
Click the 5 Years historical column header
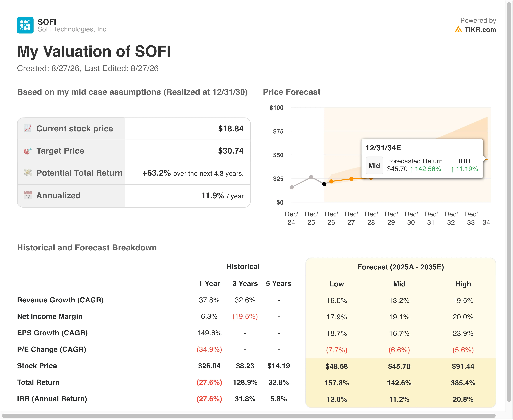279,284
